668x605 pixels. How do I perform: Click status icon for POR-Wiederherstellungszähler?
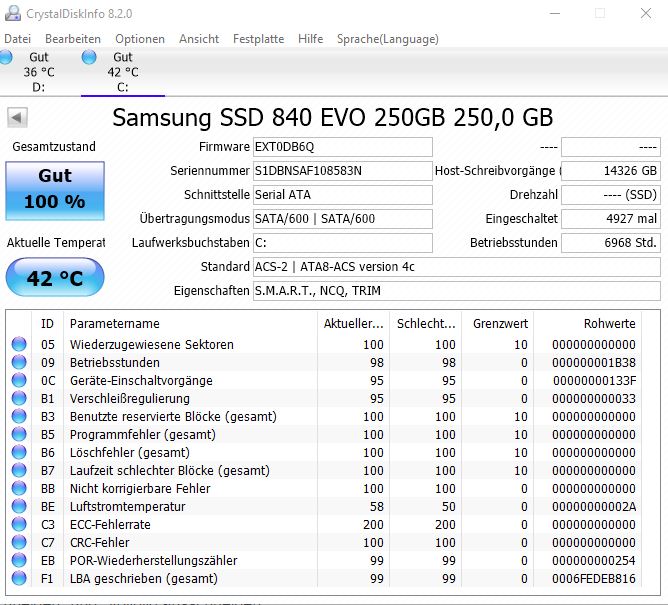pyautogui.click(x=19, y=560)
